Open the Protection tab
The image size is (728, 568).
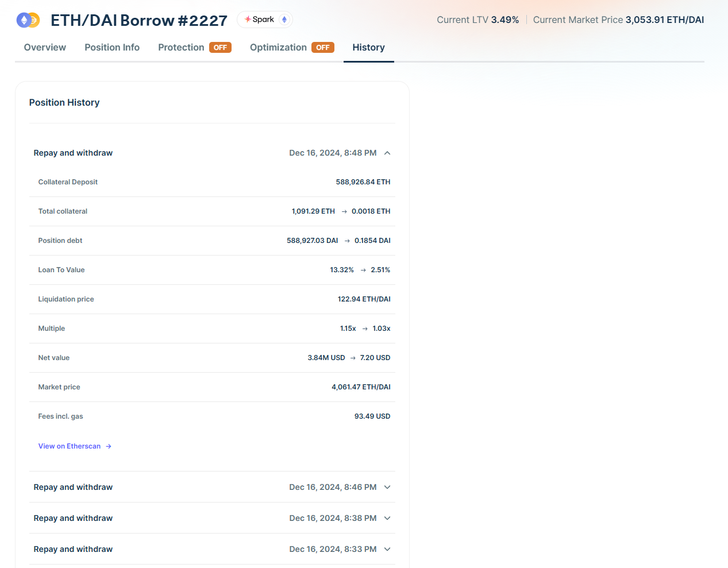[x=181, y=48]
